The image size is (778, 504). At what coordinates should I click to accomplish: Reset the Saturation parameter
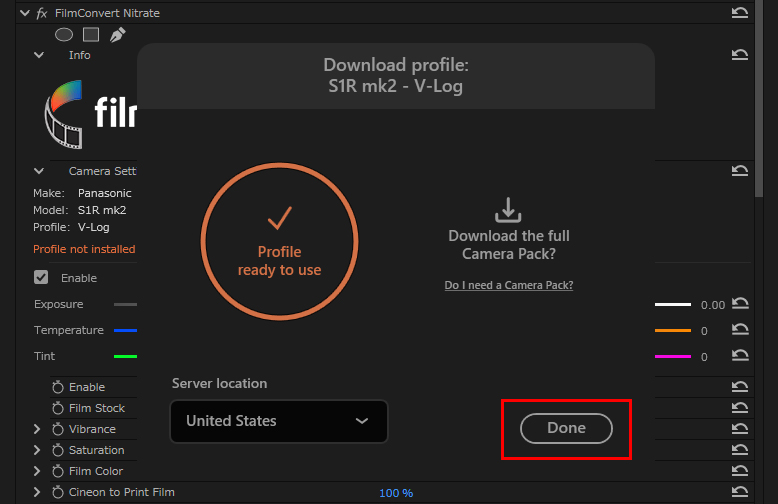739,449
